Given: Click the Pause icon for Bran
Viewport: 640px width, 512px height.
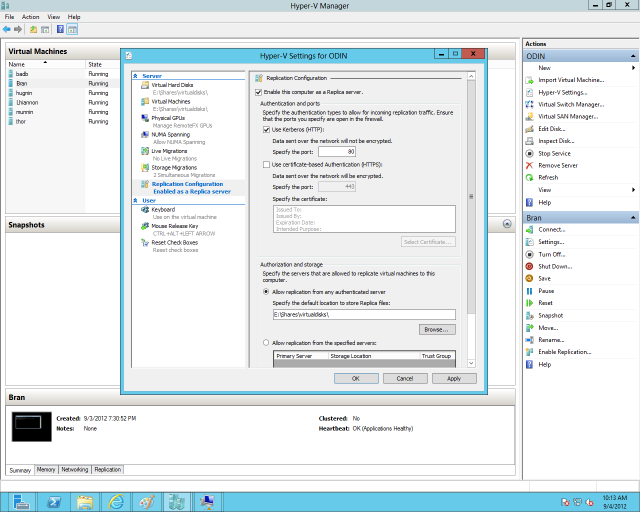Looking at the screenshot, I should pos(529,291).
